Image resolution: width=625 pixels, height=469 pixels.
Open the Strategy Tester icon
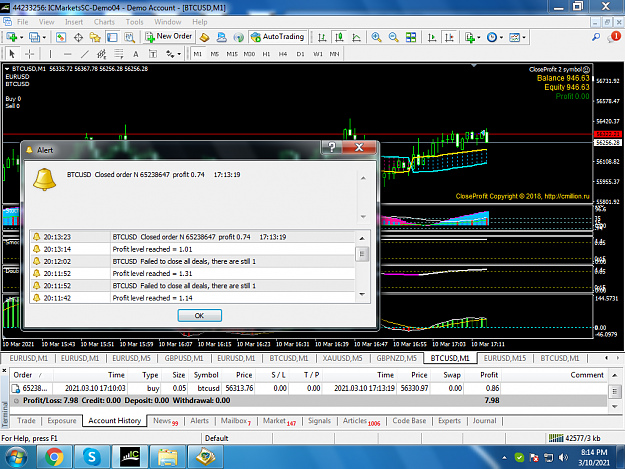point(130,37)
